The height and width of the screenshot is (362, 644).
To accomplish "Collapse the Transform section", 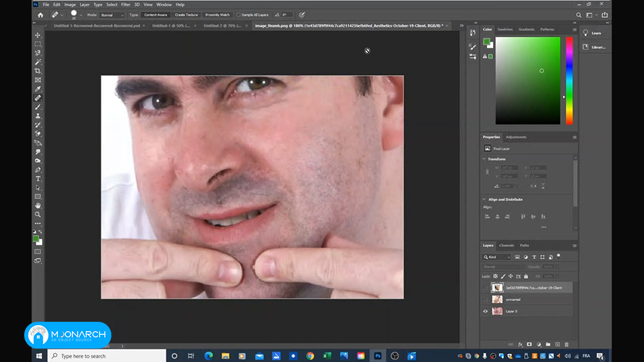I will 484,159.
